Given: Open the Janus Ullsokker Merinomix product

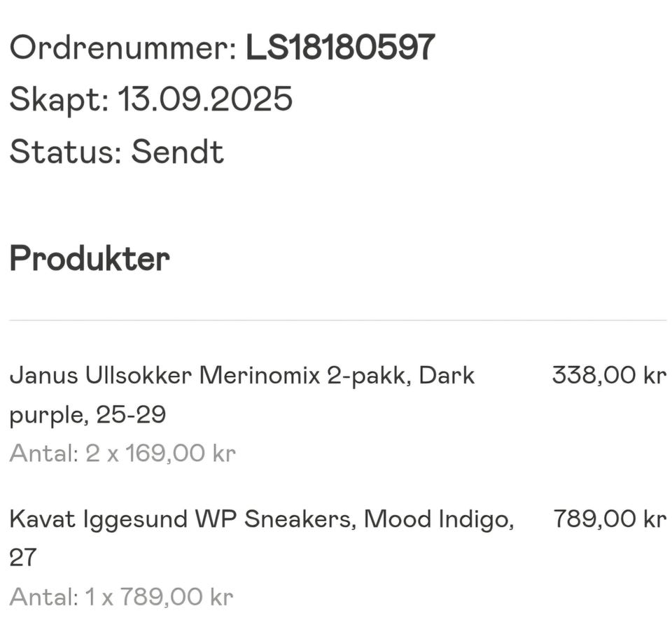Looking at the screenshot, I should 210,376.
